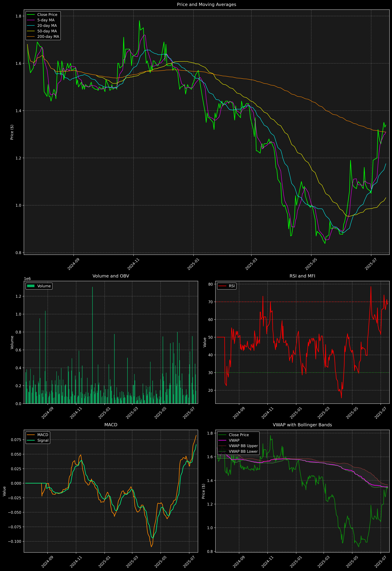Click the "Volume" legend label text
392x571 pixels.
[44, 286]
